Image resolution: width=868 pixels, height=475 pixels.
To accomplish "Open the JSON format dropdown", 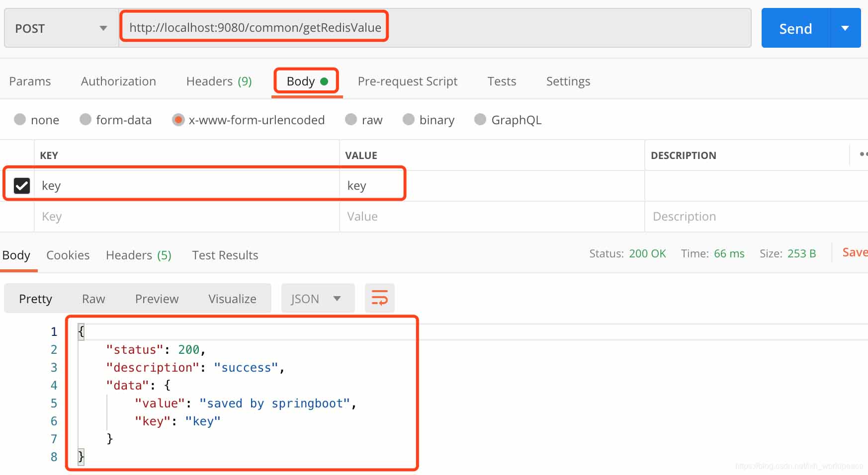I will tap(317, 299).
